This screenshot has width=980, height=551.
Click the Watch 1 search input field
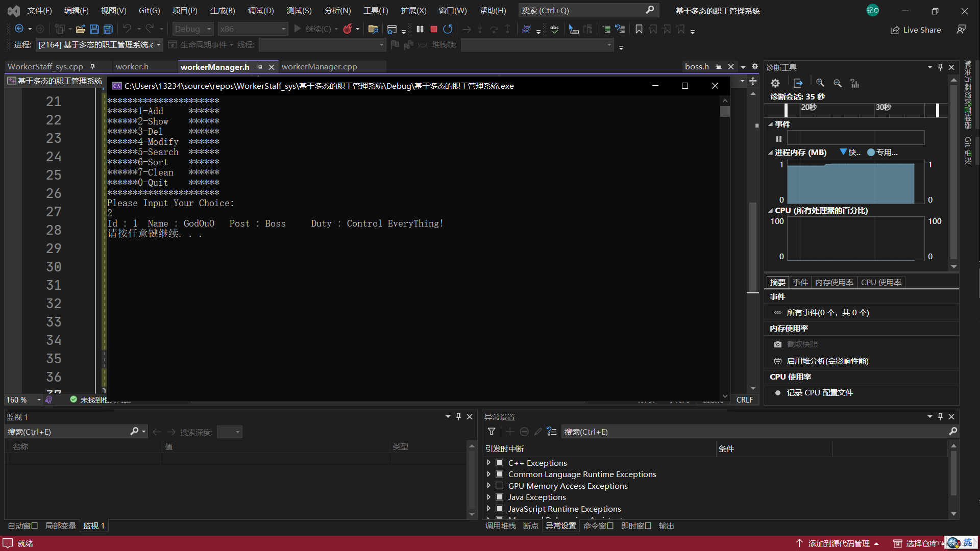pyautogui.click(x=67, y=432)
